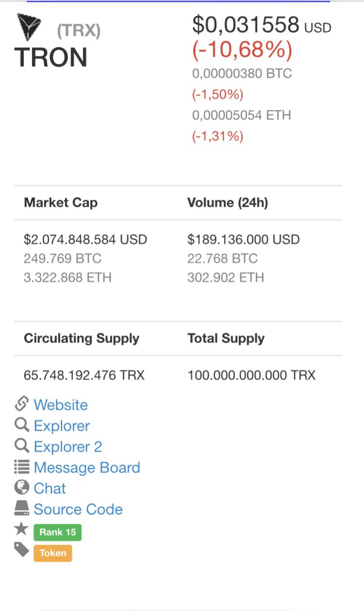364x611 pixels.
Task: Open the Chat link
Action: pyautogui.click(x=50, y=489)
